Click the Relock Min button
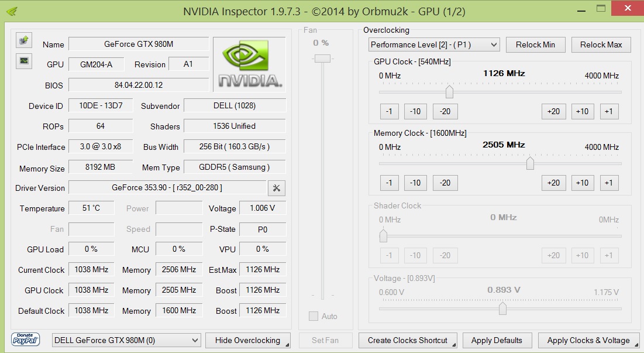 pyautogui.click(x=536, y=44)
